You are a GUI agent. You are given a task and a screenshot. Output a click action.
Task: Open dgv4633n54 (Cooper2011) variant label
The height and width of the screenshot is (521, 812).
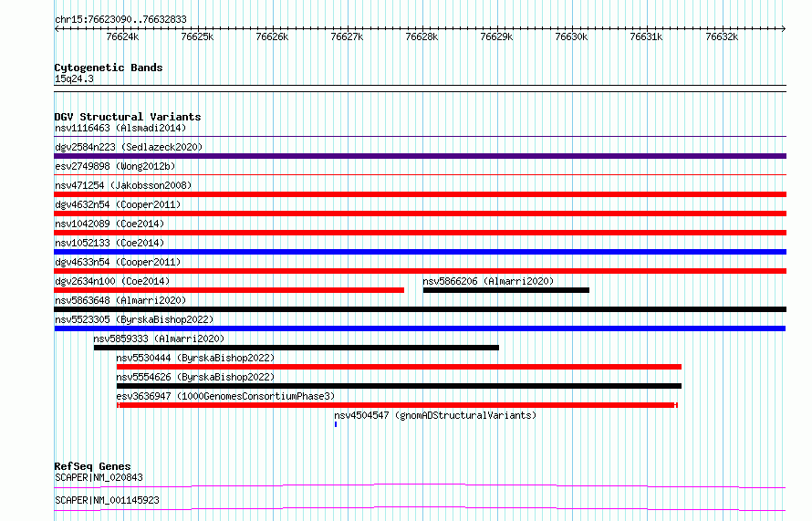click(118, 262)
